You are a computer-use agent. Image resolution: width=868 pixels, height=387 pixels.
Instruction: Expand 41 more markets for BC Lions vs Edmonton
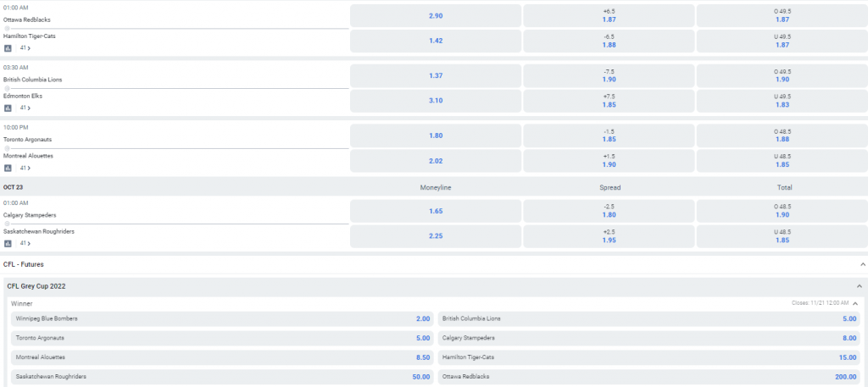[25, 108]
